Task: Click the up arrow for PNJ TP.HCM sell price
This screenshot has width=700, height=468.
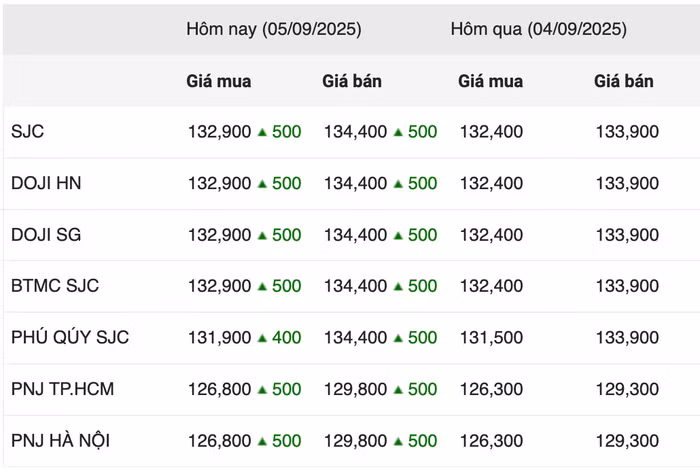Action: pos(398,389)
